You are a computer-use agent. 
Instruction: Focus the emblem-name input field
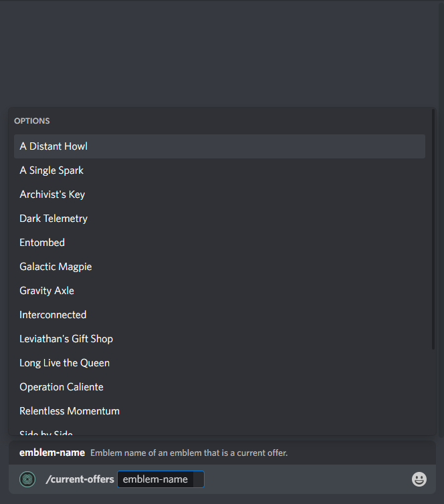click(160, 479)
